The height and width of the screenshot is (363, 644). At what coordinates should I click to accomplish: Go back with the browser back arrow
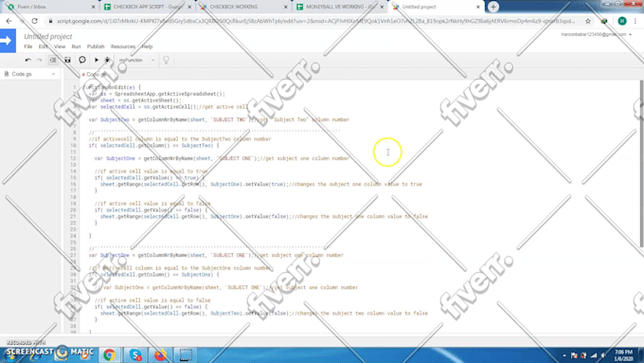[9, 21]
